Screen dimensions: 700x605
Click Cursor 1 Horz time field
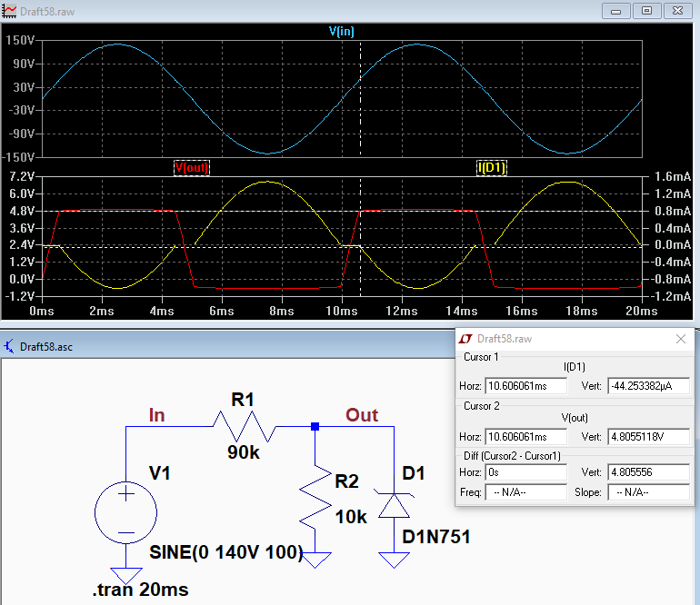pyautogui.click(x=525, y=386)
